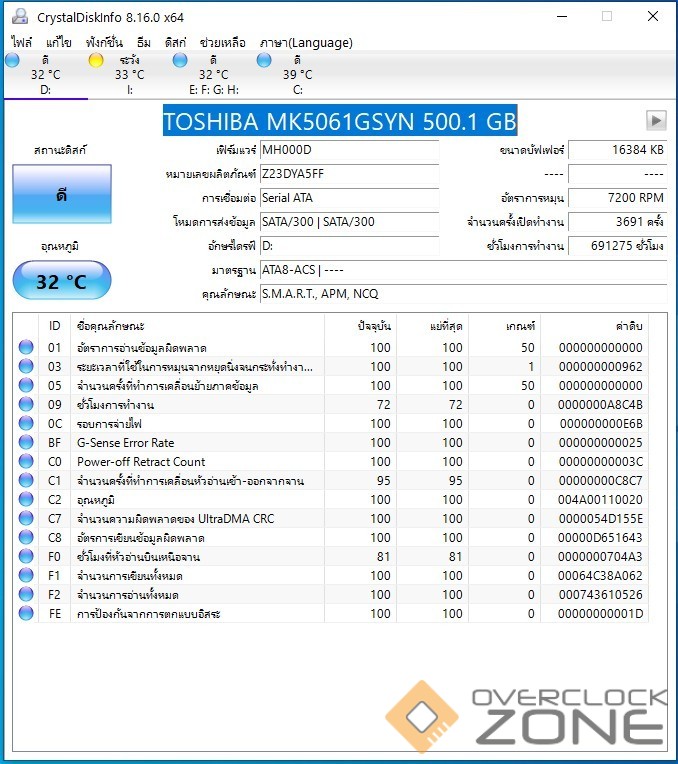Click the ชื่อคุณลักษณะ attribute name column header
The image size is (678, 764).
[197, 326]
